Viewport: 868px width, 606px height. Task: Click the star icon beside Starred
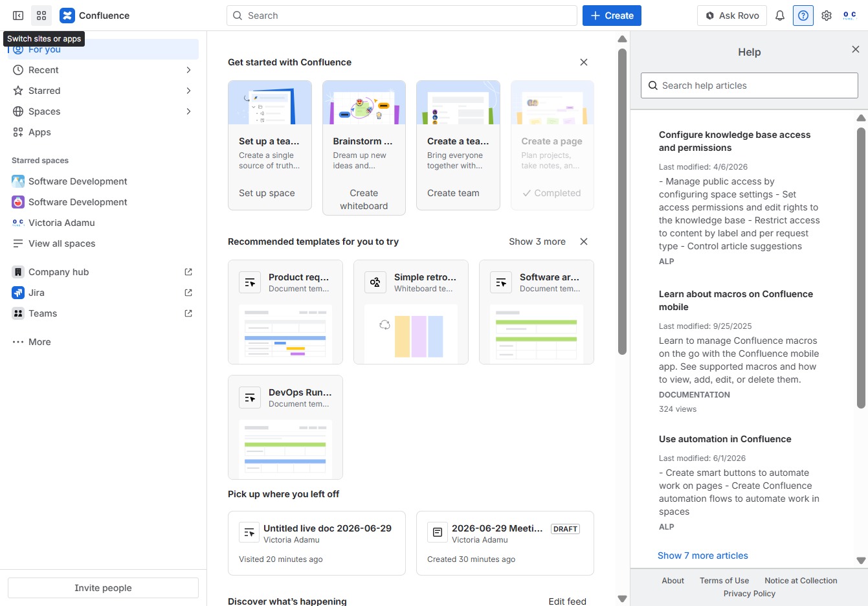pos(18,91)
